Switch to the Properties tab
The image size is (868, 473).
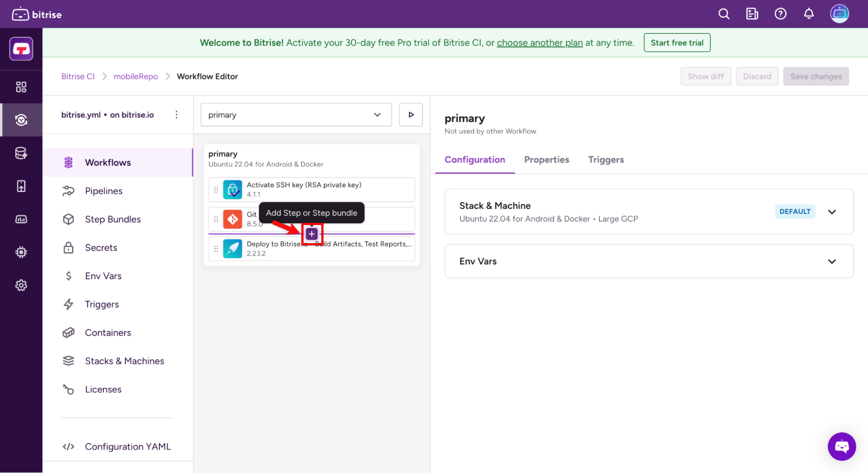point(546,160)
